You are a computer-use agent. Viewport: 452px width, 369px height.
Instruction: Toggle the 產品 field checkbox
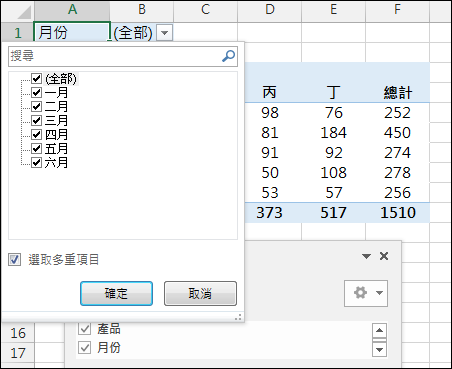pos(85,329)
